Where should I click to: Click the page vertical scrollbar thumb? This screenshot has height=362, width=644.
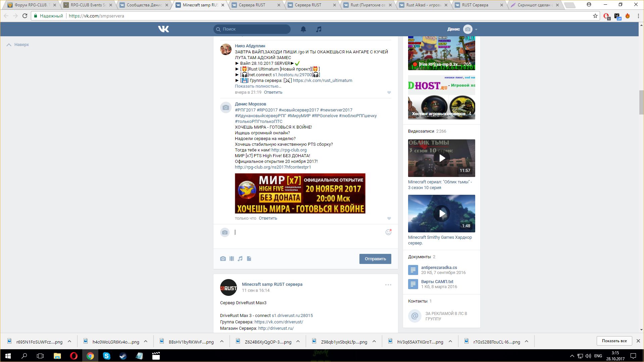click(641, 102)
